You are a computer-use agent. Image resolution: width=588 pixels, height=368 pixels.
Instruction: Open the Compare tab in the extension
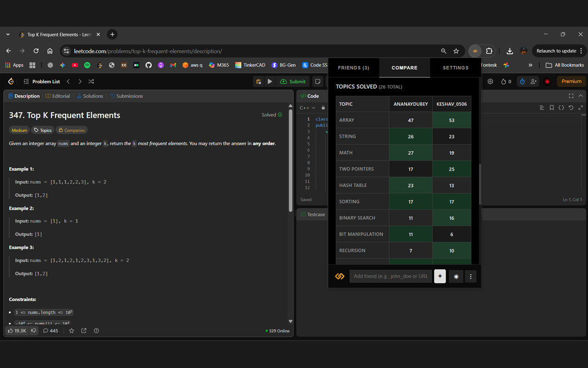tap(404, 68)
